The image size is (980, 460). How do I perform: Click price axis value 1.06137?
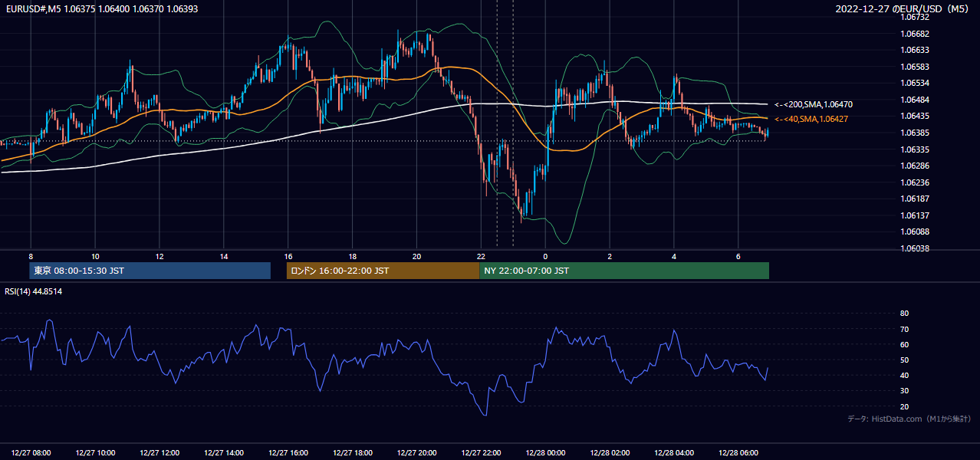click(x=915, y=215)
